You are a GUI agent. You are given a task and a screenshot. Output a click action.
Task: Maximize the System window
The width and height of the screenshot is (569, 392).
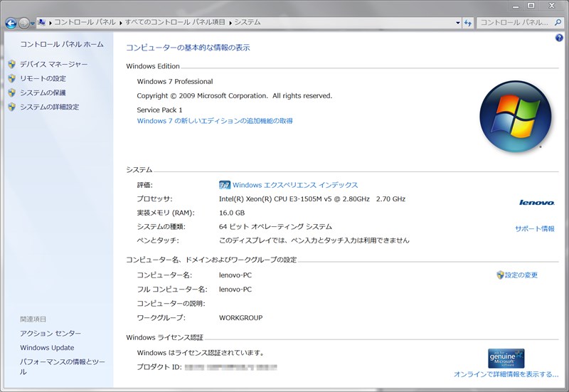click(x=531, y=6)
